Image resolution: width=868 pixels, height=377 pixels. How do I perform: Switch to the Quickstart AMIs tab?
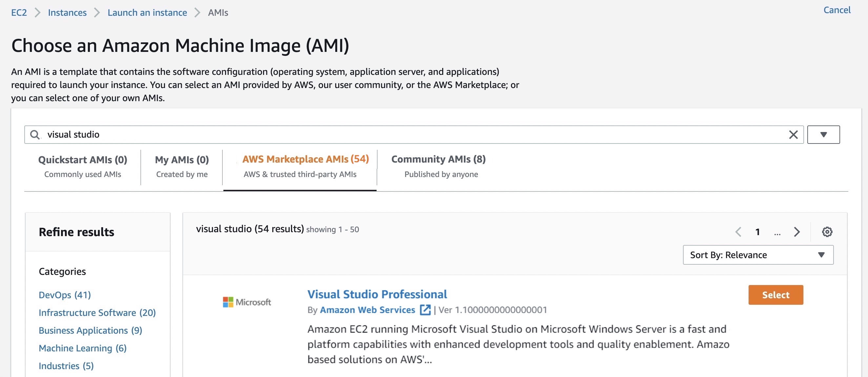(83, 166)
